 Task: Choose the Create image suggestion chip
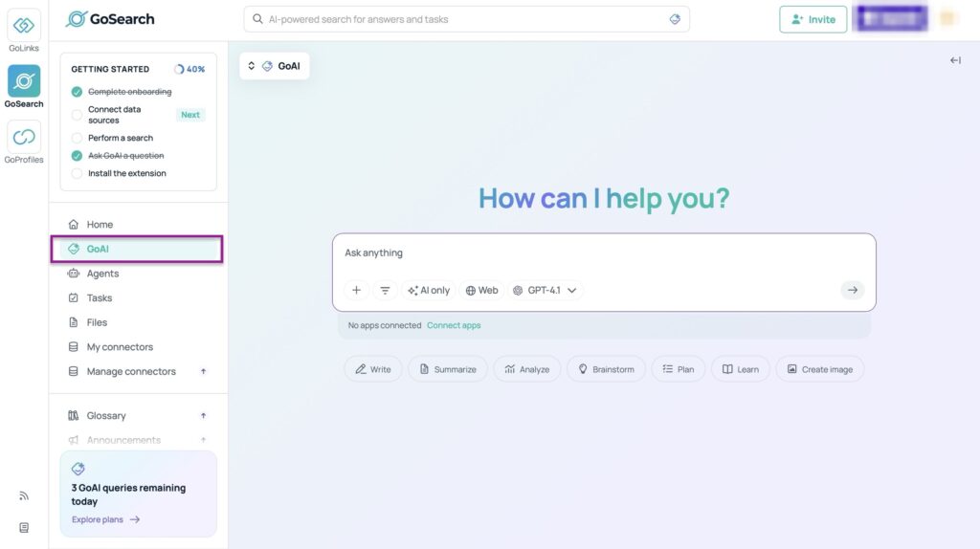820,369
